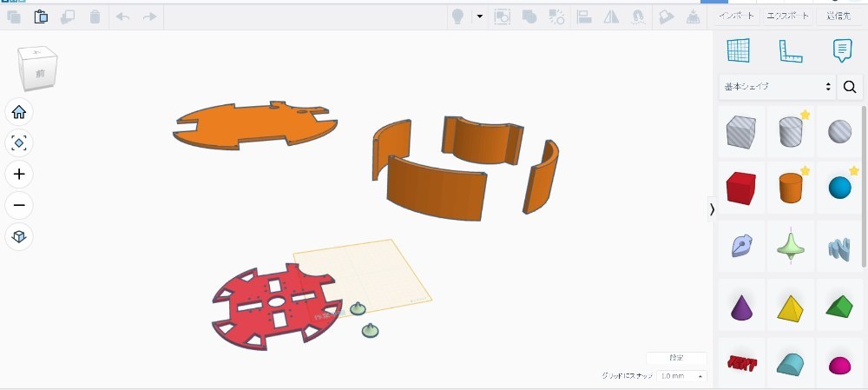Redo the action with Redo arrow

(x=150, y=17)
